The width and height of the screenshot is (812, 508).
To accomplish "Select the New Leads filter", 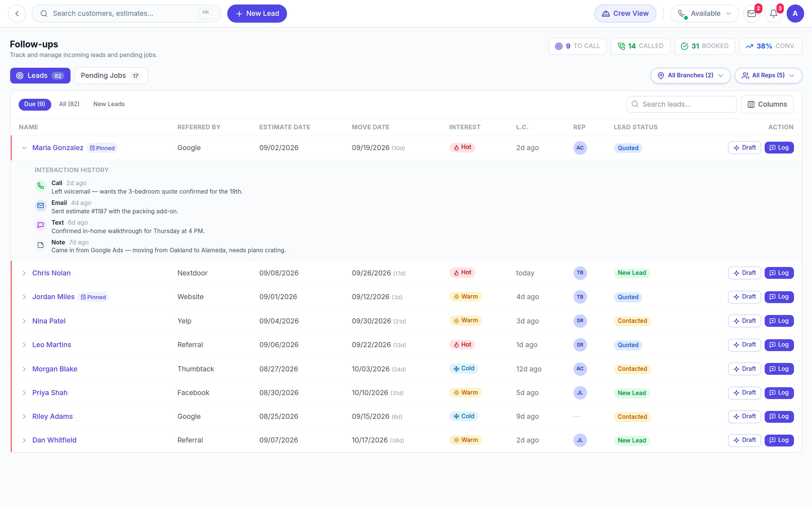I will (x=109, y=104).
